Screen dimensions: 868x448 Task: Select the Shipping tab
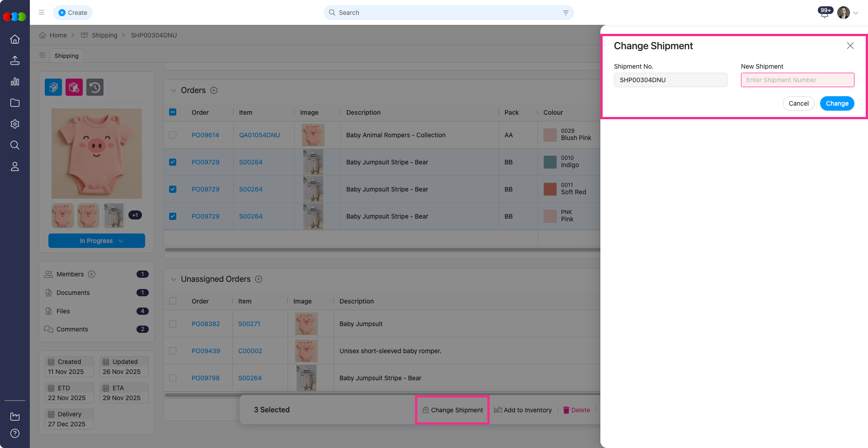(66, 56)
